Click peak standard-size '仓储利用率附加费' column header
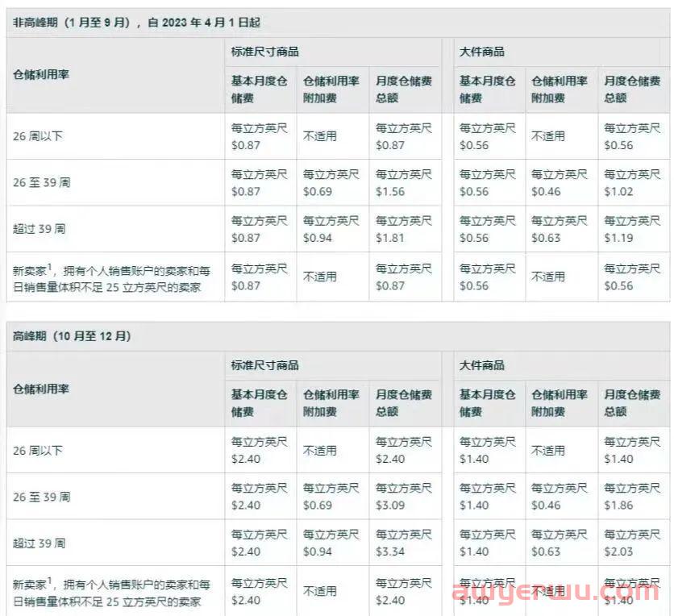This screenshot has width=674, height=616. [x=331, y=403]
